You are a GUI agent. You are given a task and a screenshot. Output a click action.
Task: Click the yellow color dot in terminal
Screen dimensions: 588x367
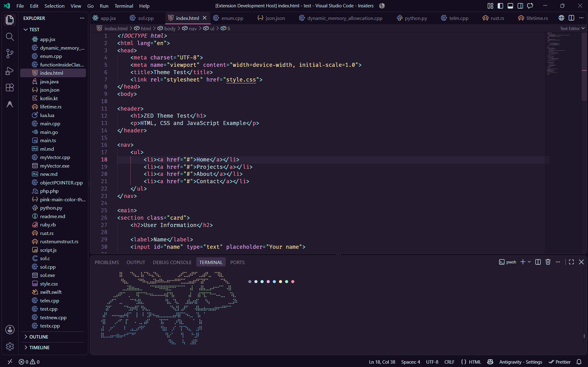tap(280, 282)
